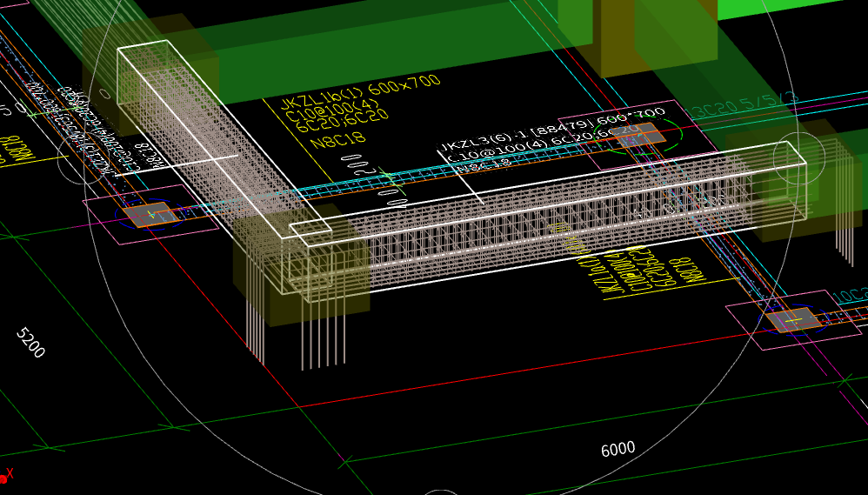Click the red X axis origin marker
The width and height of the screenshot is (868, 495).
coord(4,477)
